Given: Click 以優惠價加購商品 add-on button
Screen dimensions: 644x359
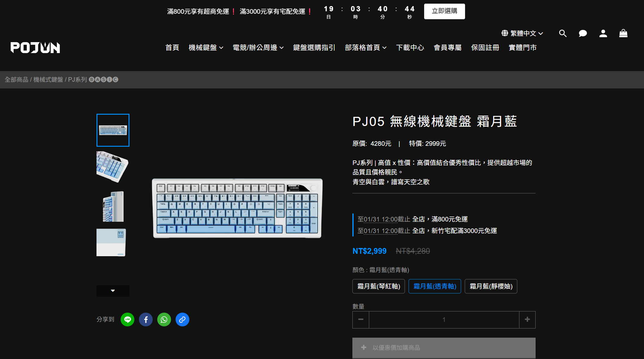Looking at the screenshot, I should tap(444, 348).
